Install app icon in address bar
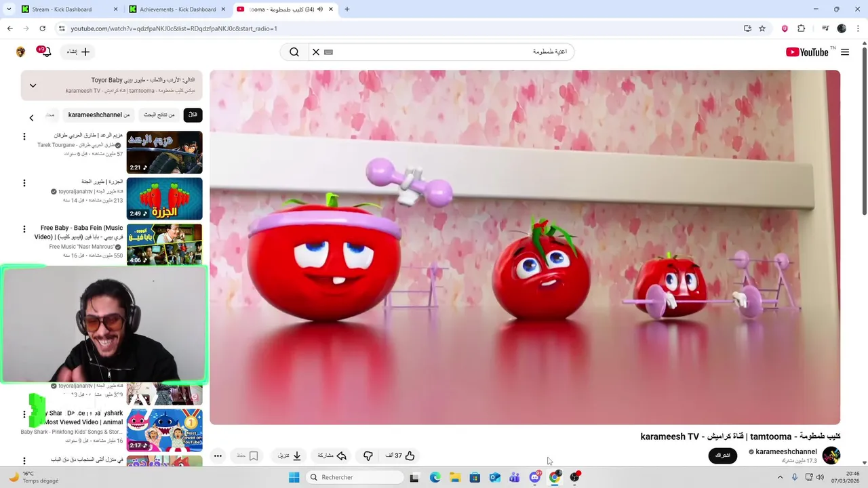 coord(747,28)
